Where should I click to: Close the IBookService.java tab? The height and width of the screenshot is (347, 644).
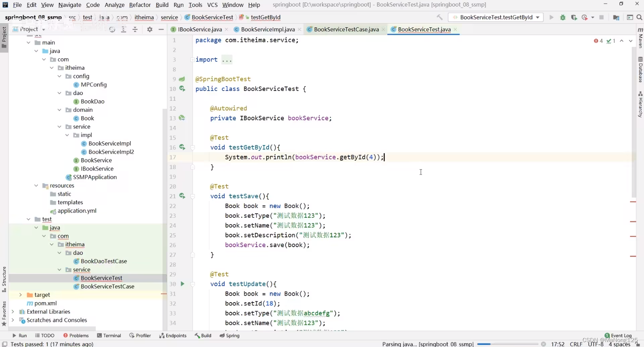pyautogui.click(x=226, y=29)
